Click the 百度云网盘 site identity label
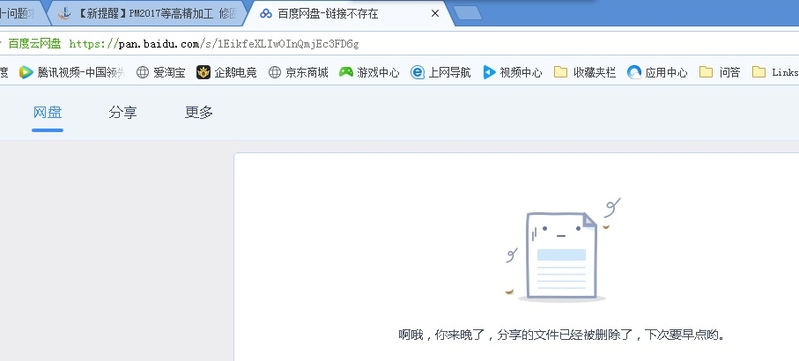The width and height of the screenshot is (799, 361). [35, 44]
